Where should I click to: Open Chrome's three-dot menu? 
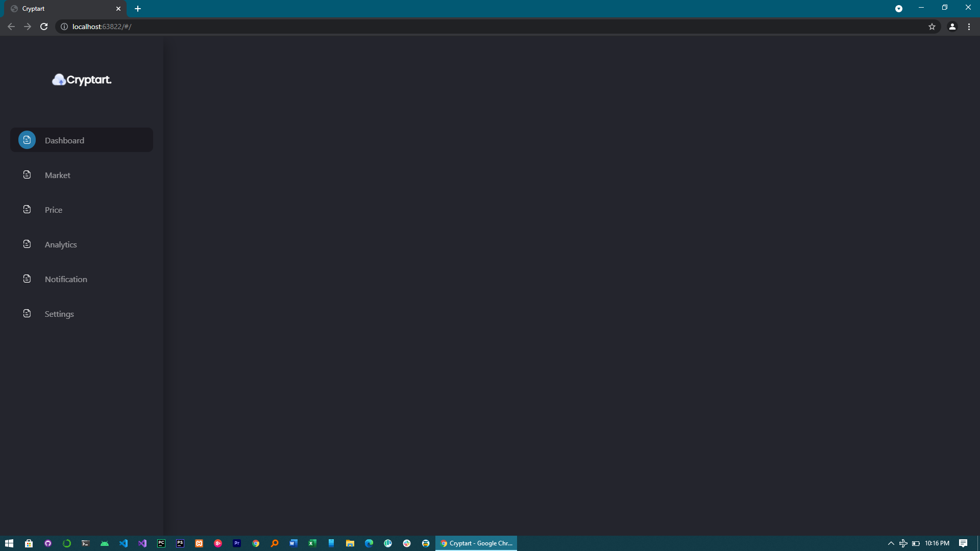click(x=969, y=27)
